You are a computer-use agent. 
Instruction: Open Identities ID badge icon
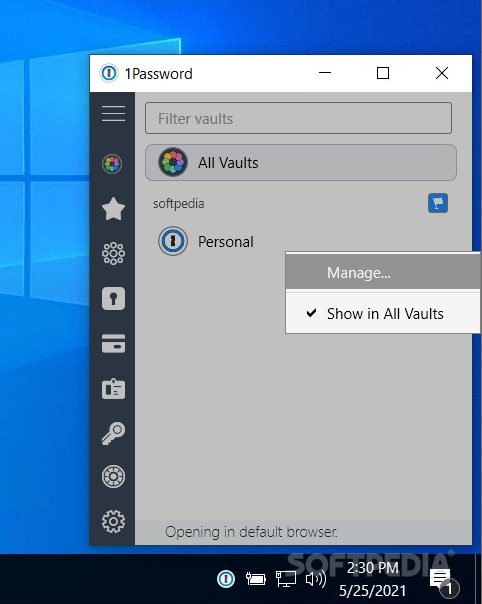click(113, 389)
